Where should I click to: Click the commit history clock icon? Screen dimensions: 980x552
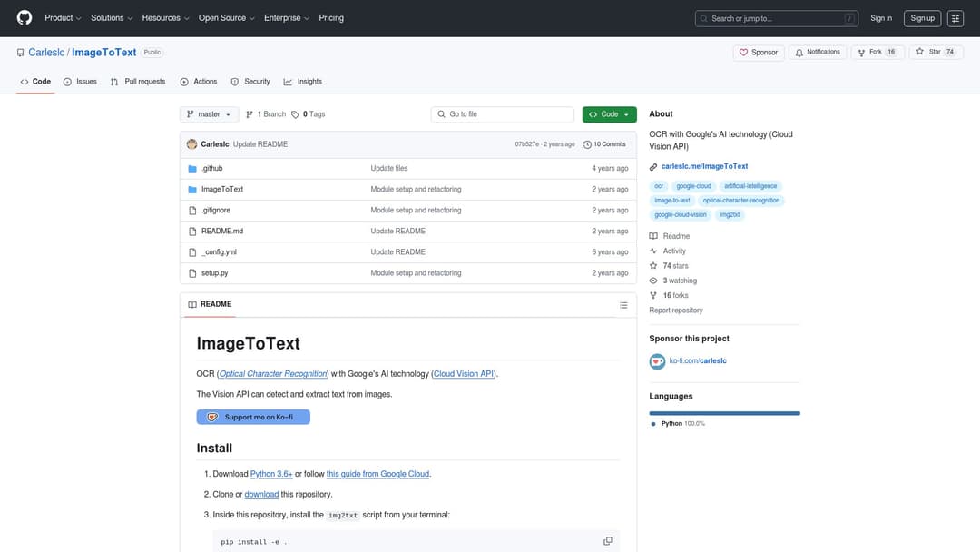(x=587, y=144)
